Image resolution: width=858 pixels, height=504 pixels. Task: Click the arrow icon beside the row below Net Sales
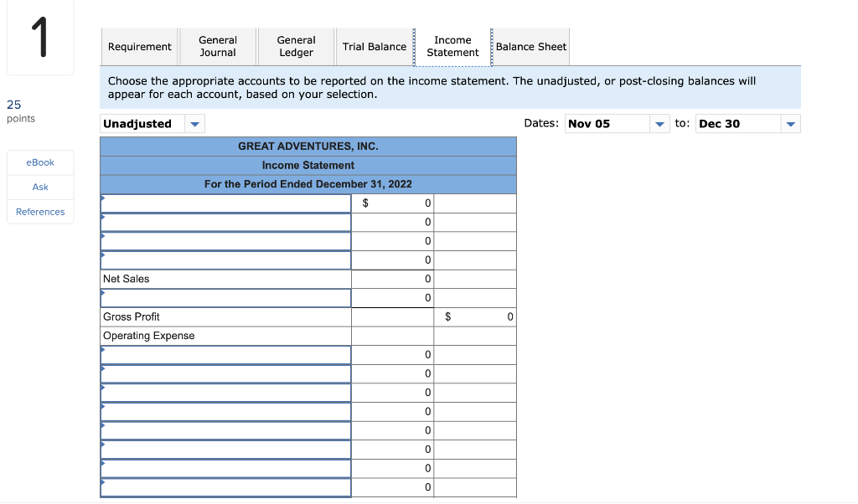pos(103,294)
